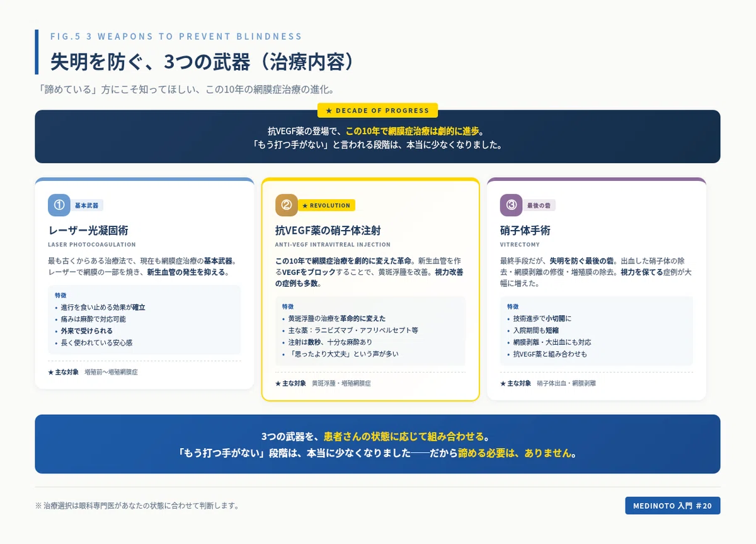Click the 基本武器 label tag
756x544 pixels.
tap(87, 205)
